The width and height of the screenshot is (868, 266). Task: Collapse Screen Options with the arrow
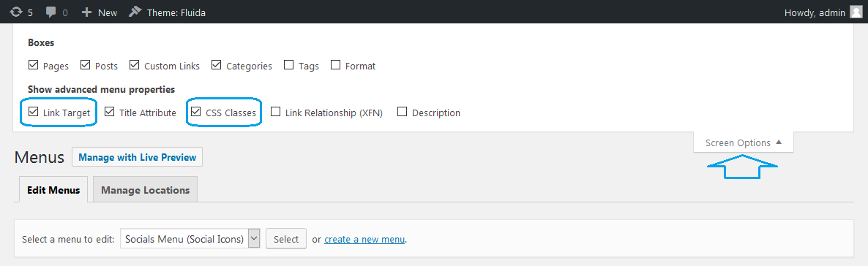[779, 142]
